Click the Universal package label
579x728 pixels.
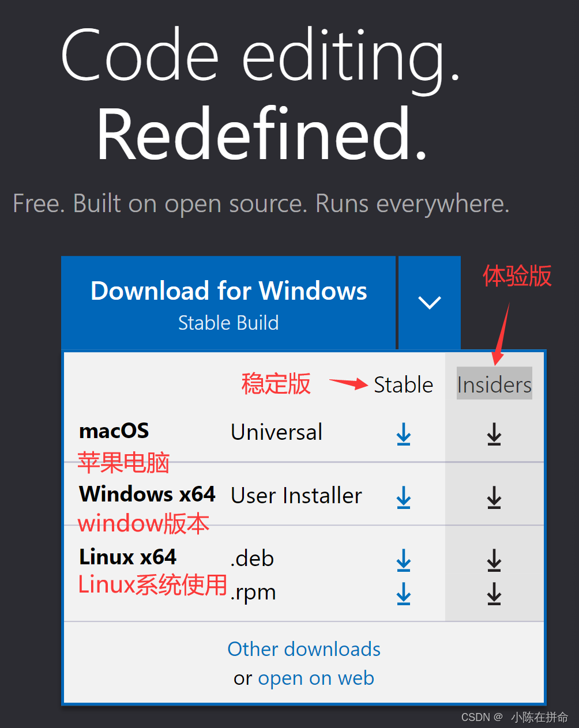click(x=277, y=432)
